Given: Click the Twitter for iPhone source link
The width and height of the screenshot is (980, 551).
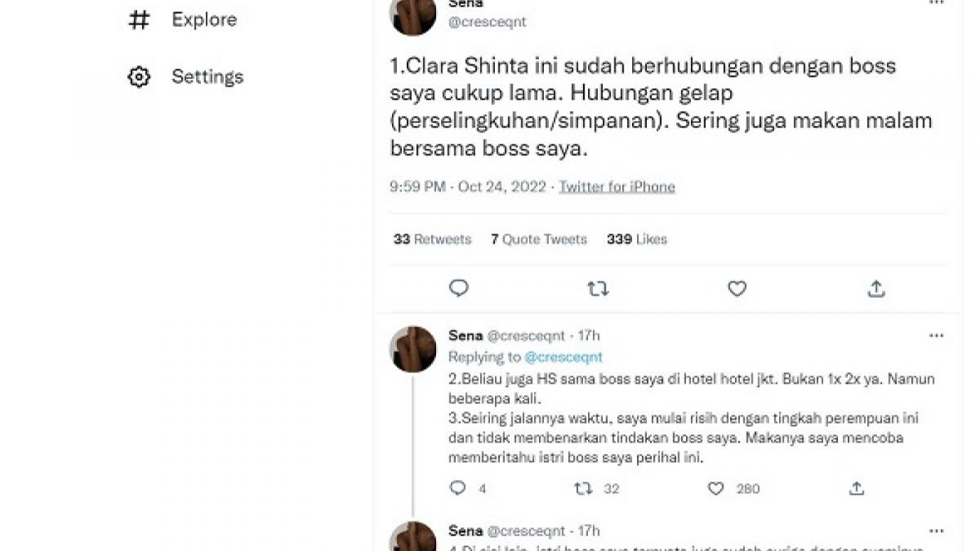Looking at the screenshot, I should coord(617,186).
